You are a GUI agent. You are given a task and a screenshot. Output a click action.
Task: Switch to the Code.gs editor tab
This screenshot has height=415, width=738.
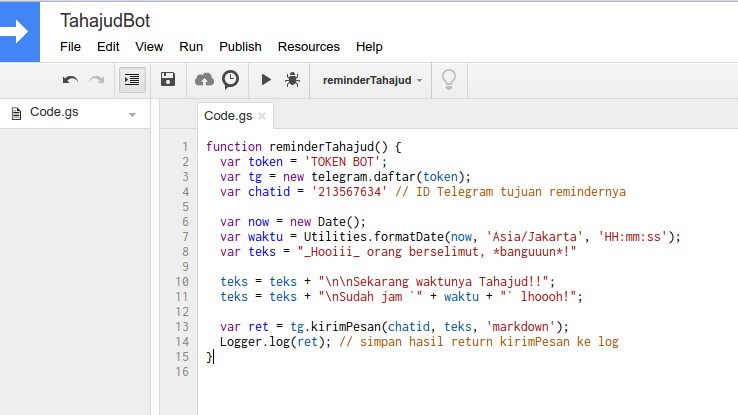tap(229, 116)
